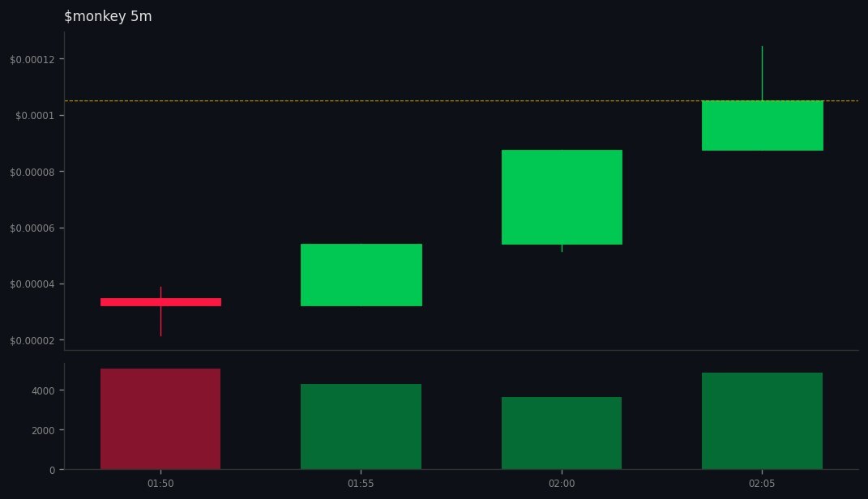The height and width of the screenshot is (499, 868).
Task: Click the 02:05 candle upper wick
Action: point(761,73)
